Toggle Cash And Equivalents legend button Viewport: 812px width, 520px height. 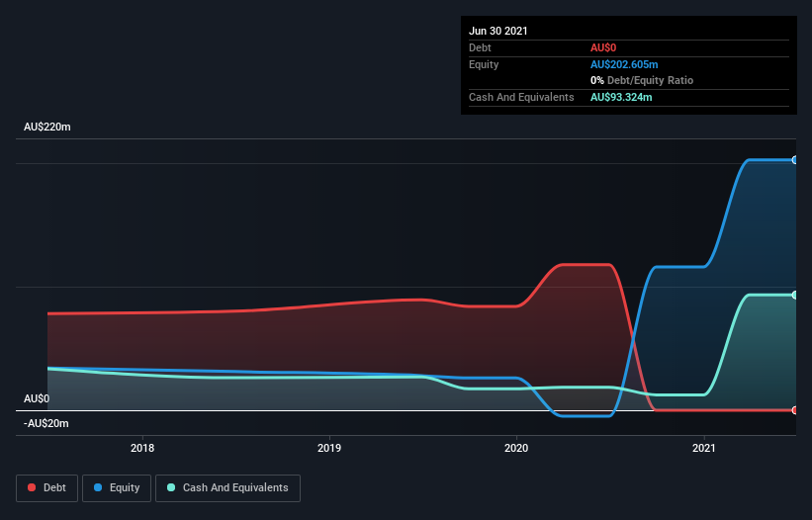tap(227, 488)
